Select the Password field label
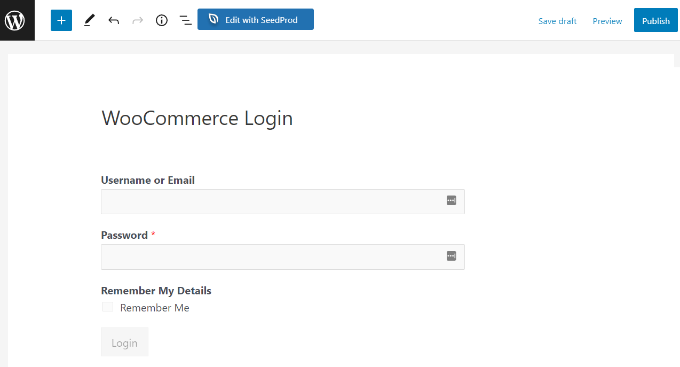The height and width of the screenshot is (367, 680). (124, 235)
